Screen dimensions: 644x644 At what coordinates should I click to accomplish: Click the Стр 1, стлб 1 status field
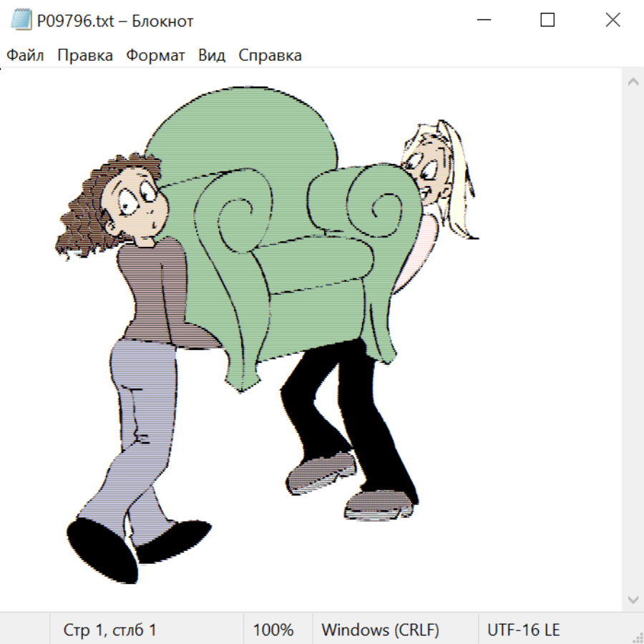pos(109,630)
